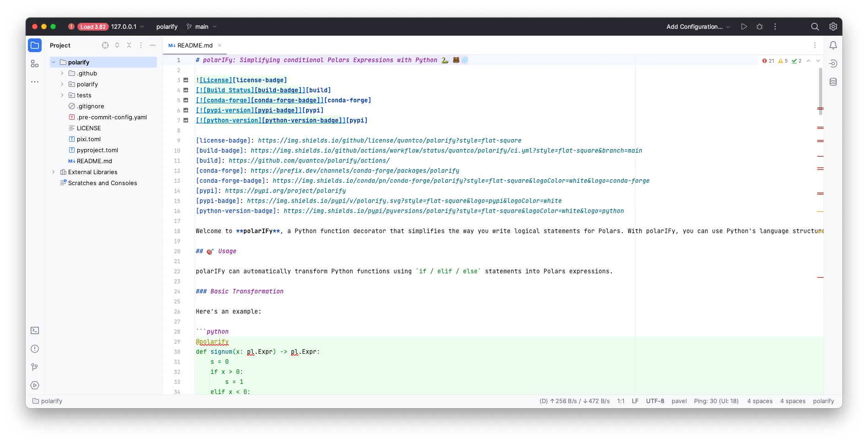868x442 pixels.
Task: Select opened file in Project tree
Action: 105,45
